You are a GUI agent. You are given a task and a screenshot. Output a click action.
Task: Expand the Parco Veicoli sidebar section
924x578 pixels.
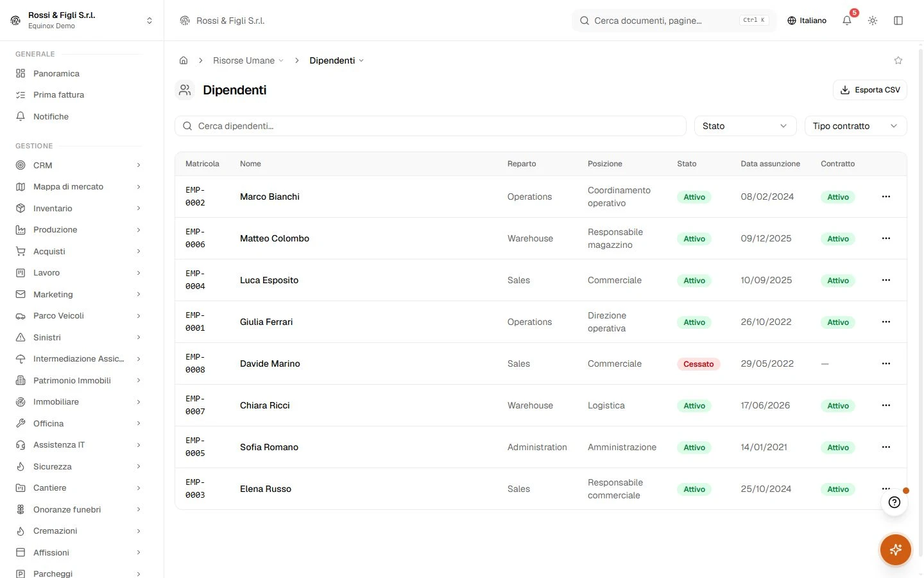78,316
